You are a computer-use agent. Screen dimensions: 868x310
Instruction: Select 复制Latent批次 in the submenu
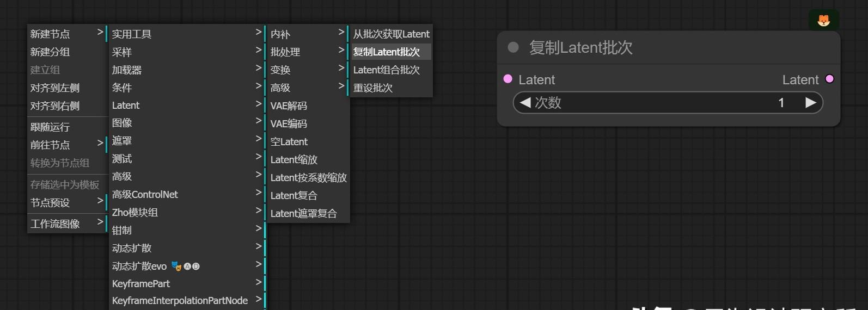point(387,52)
